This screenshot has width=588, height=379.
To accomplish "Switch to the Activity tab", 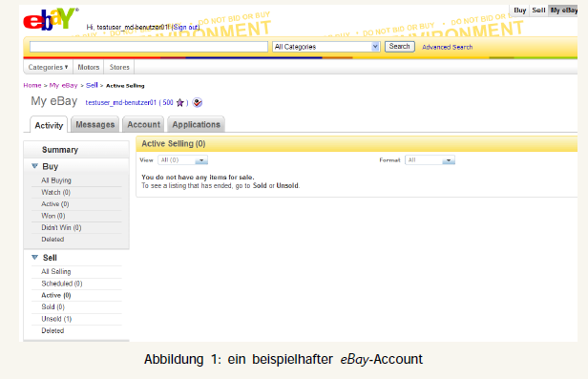I will tap(49, 125).
